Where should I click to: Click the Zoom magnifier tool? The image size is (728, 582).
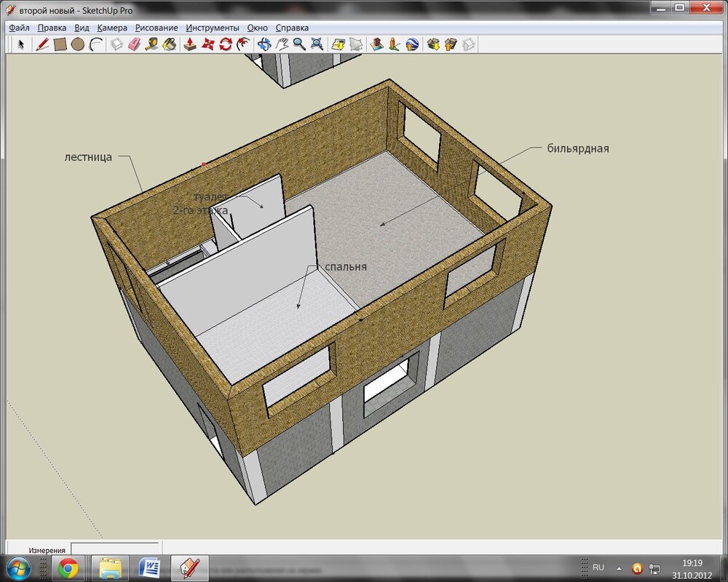[x=299, y=44]
